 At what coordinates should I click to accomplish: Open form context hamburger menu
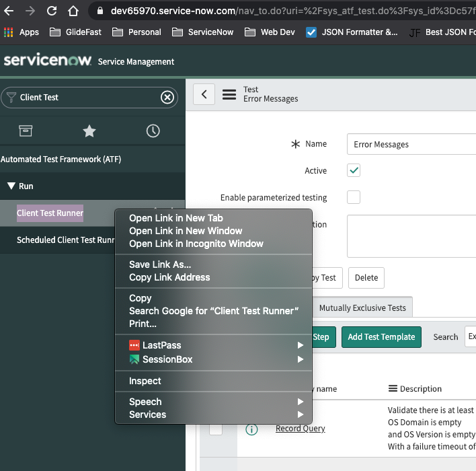point(229,94)
